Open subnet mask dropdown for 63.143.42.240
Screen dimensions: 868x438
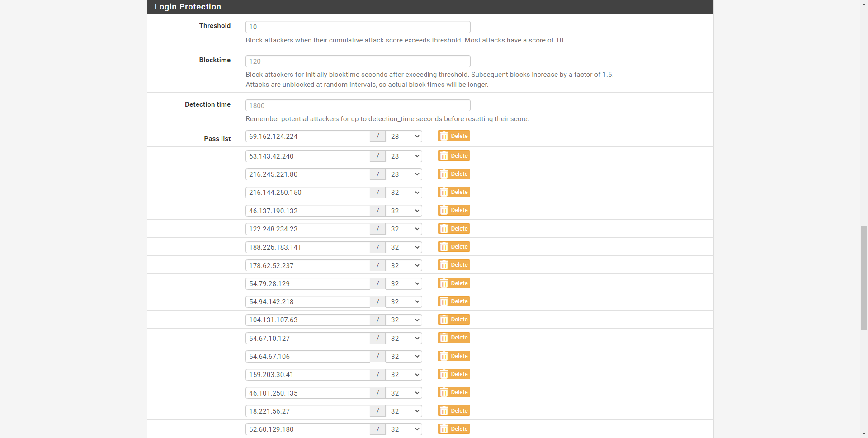pyautogui.click(x=404, y=156)
